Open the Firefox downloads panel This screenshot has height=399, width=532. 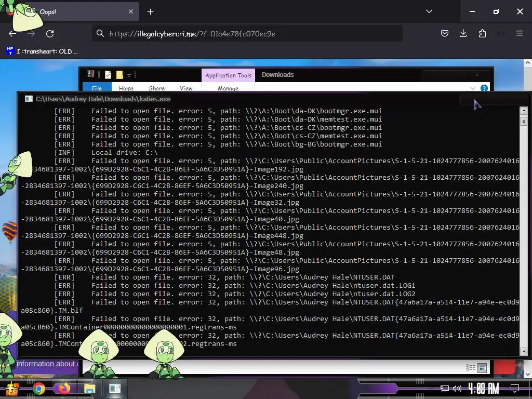(x=463, y=33)
